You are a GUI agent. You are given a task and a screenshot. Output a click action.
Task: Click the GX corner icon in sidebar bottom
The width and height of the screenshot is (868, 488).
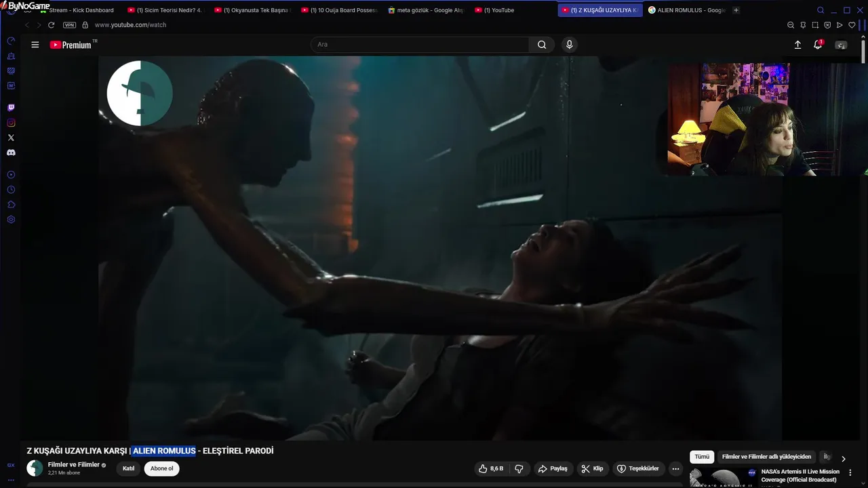(x=11, y=465)
